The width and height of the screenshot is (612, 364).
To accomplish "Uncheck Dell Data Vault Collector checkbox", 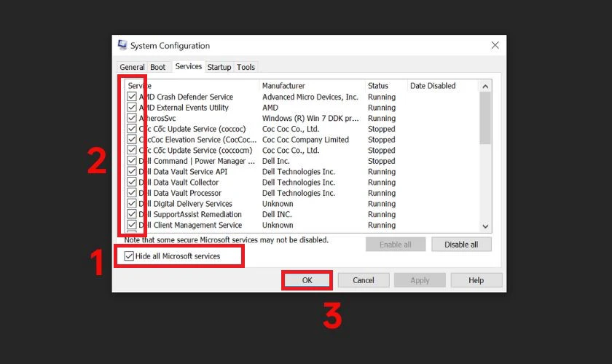I will pyautogui.click(x=132, y=182).
